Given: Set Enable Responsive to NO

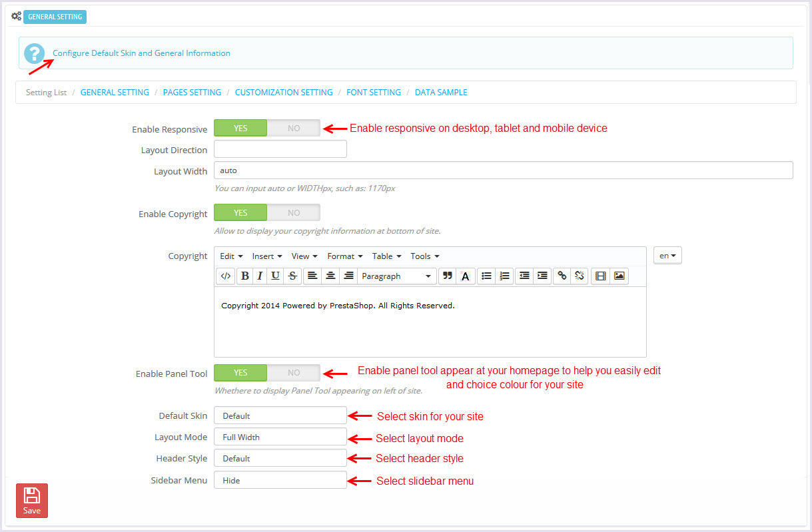Looking at the screenshot, I should pyautogui.click(x=294, y=129).
